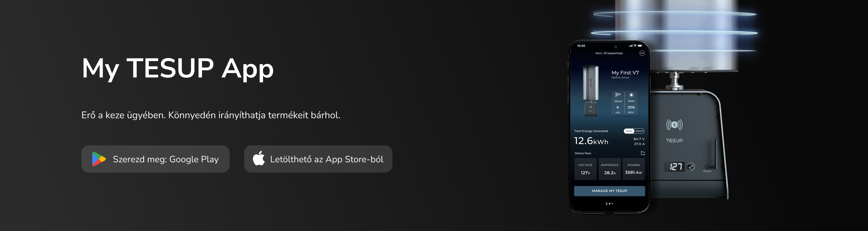
Task: Click the round knob beside 127 display
Action: click(691, 167)
